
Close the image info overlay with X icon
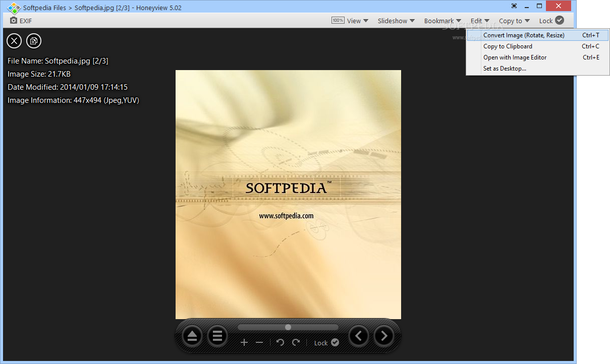click(14, 41)
